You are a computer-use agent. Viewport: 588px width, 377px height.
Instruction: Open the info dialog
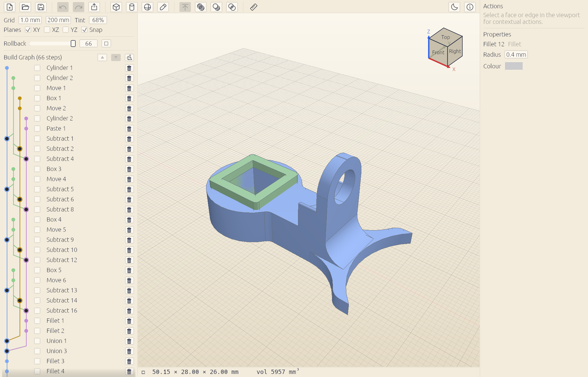pyautogui.click(x=470, y=7)
